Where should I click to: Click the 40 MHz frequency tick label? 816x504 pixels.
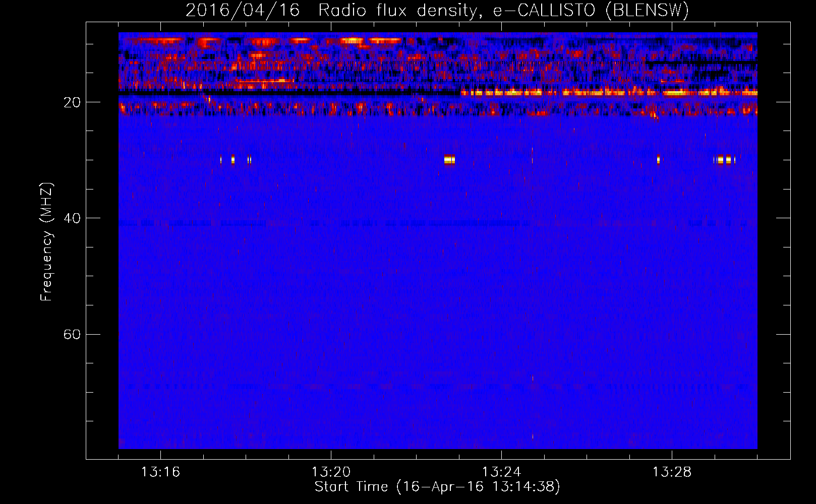(72, 218)
